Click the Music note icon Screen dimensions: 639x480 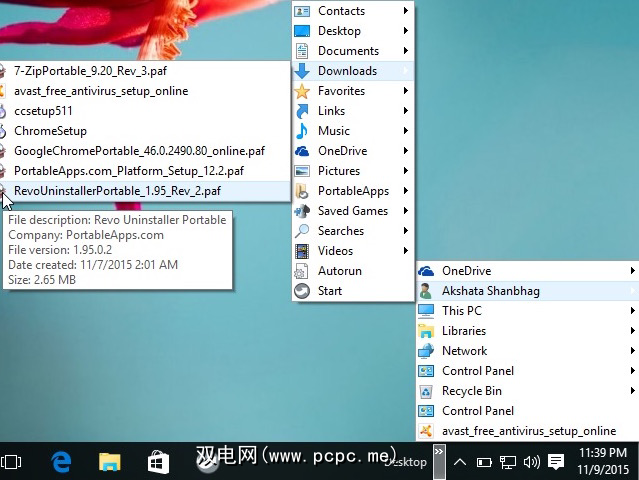pyautogui.click(x=302, y=131)
